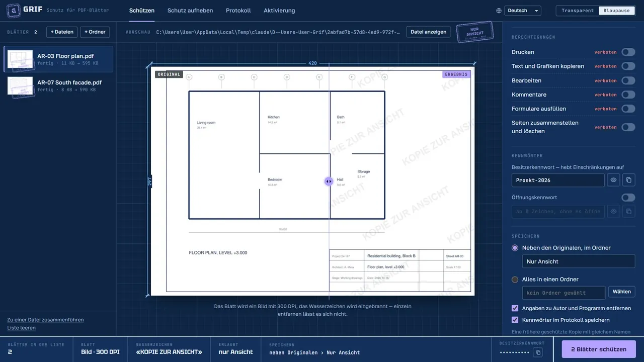Click the owner password field Proekt-2026
The width and height of the screenshot is (644, 362).
(558, 180)
